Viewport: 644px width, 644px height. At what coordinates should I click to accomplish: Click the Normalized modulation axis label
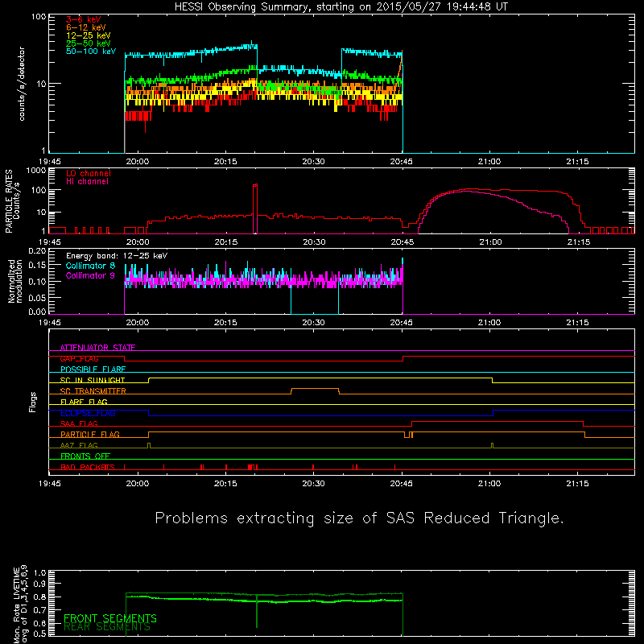(15, 281)
